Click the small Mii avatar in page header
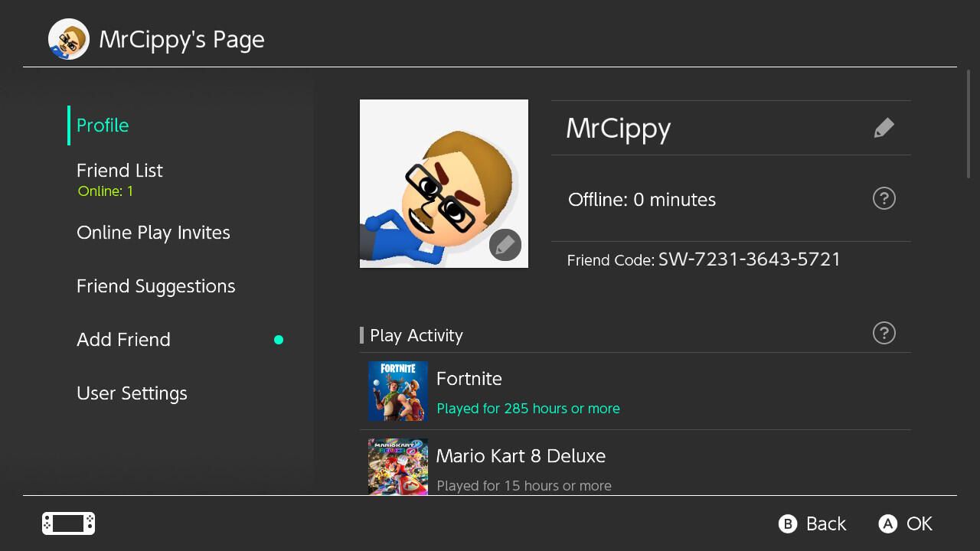The height and width of the screenshot is (551, 980). coord(68,39)
